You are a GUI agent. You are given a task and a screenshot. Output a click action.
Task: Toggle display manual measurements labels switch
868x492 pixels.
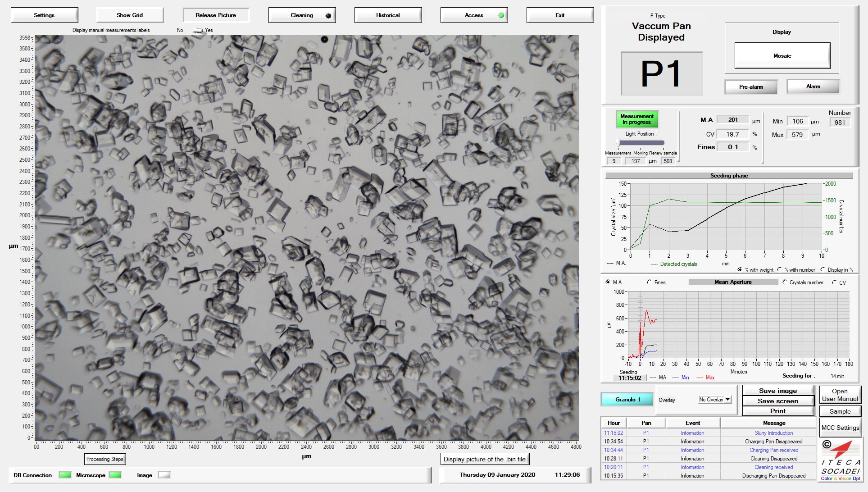197,31
